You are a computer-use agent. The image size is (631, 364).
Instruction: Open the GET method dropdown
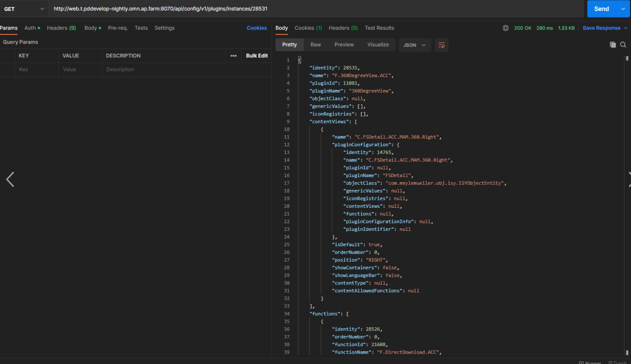[24, 9]
